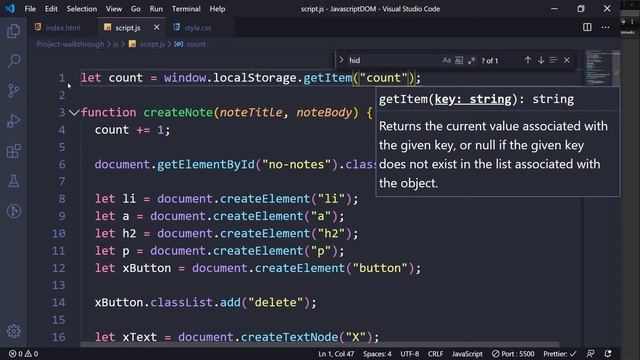
Task: Open the Explorer view in activity bar
Action: coord(13,31)
